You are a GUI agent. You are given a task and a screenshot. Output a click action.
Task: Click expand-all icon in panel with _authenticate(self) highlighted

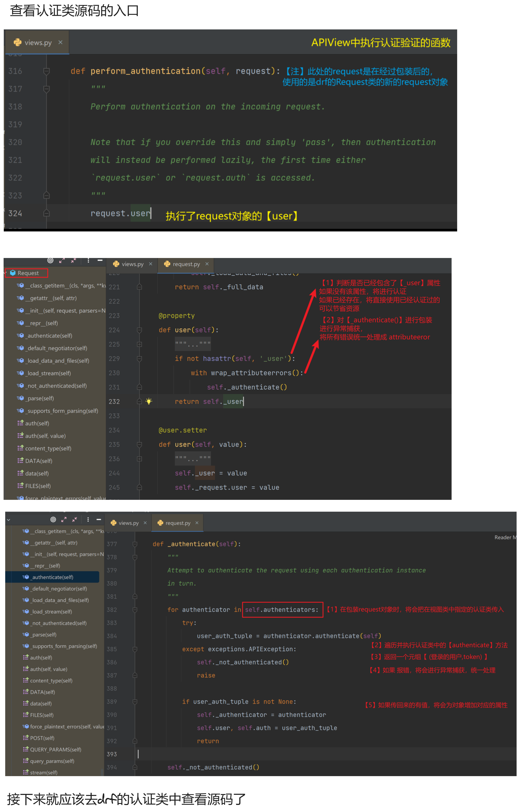[x=64, y=520]
